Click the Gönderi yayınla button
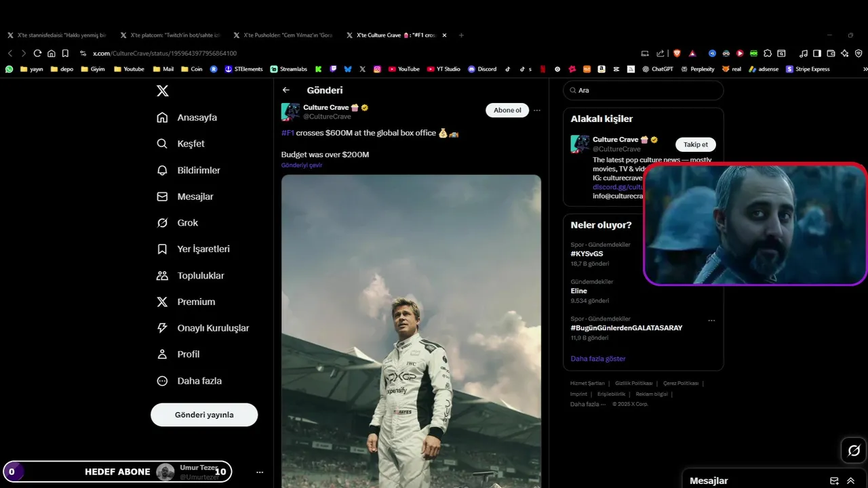868x488 pixels. click(204, 415)
